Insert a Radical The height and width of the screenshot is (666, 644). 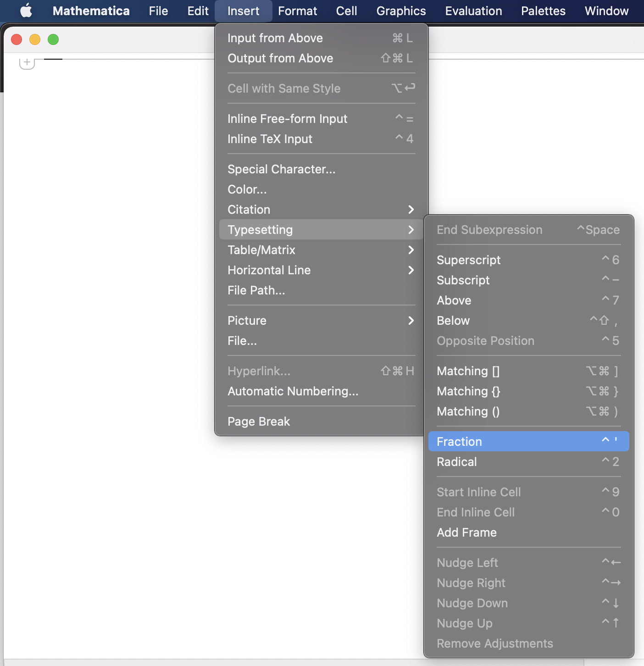coord(529,462)
